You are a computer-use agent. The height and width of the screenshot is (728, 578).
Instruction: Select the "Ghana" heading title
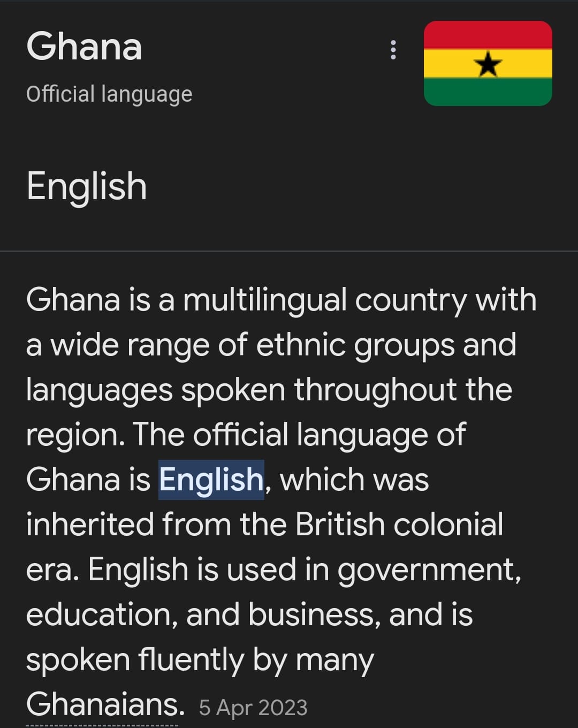[84, 47]
